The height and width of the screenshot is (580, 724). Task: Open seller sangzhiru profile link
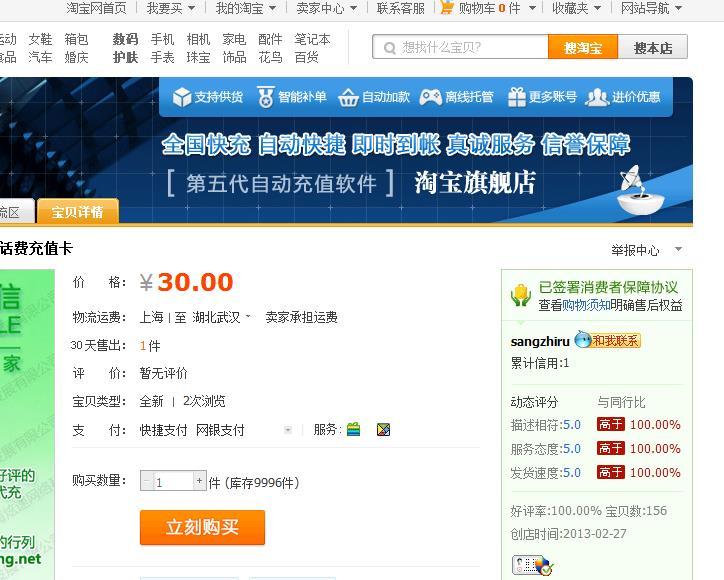pos(540,341)
